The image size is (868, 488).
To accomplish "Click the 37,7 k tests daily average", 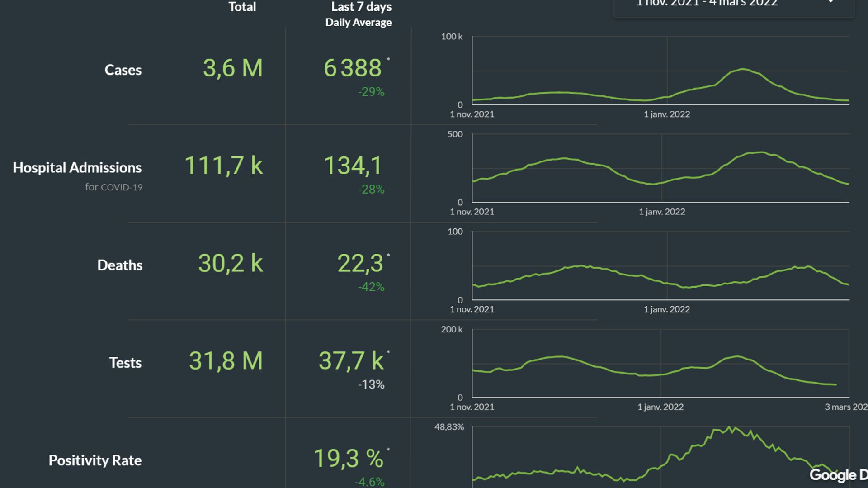I will [351, 361].
